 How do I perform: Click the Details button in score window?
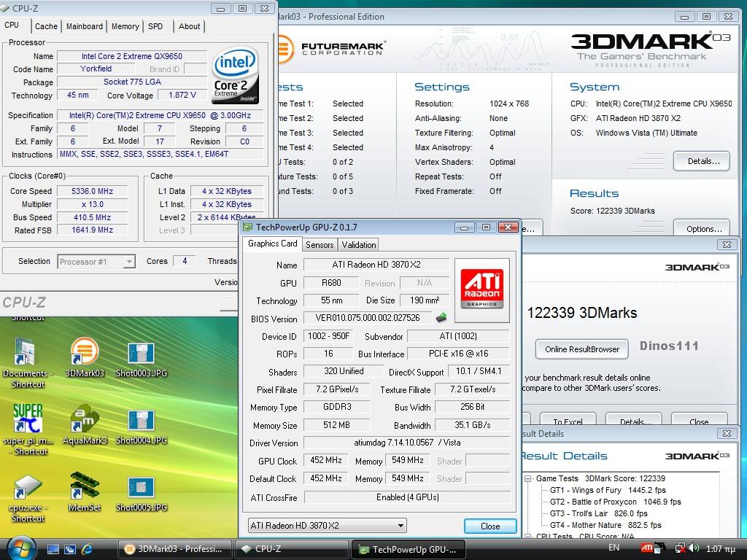point(634,419)
